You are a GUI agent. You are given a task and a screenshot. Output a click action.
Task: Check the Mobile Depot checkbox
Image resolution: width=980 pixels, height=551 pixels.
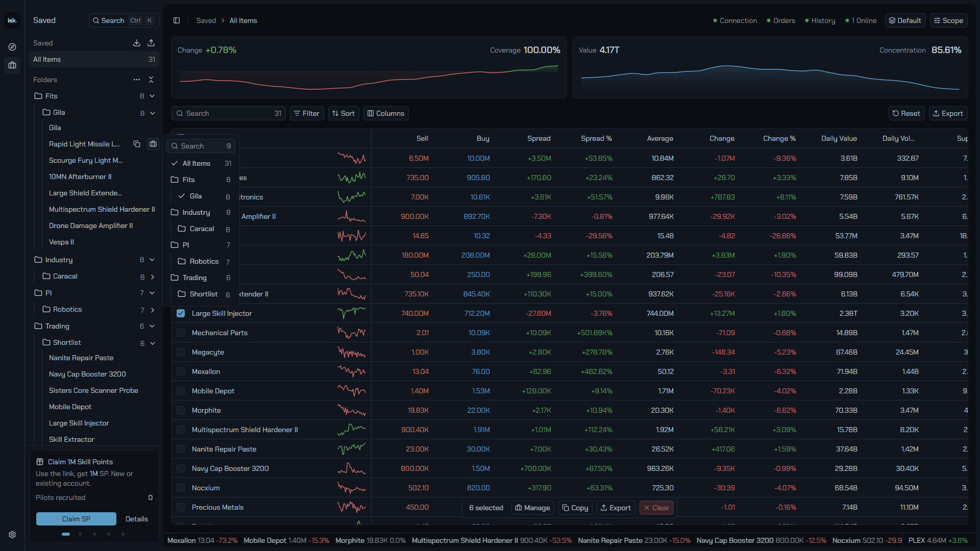pyautogui.click(x=181, y=391)
